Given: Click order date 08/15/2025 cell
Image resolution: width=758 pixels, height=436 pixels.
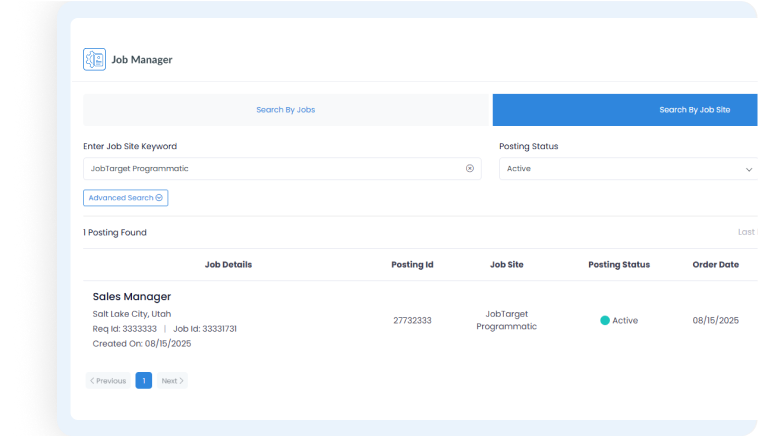Looking at the screenshot, I should [715, 320].
